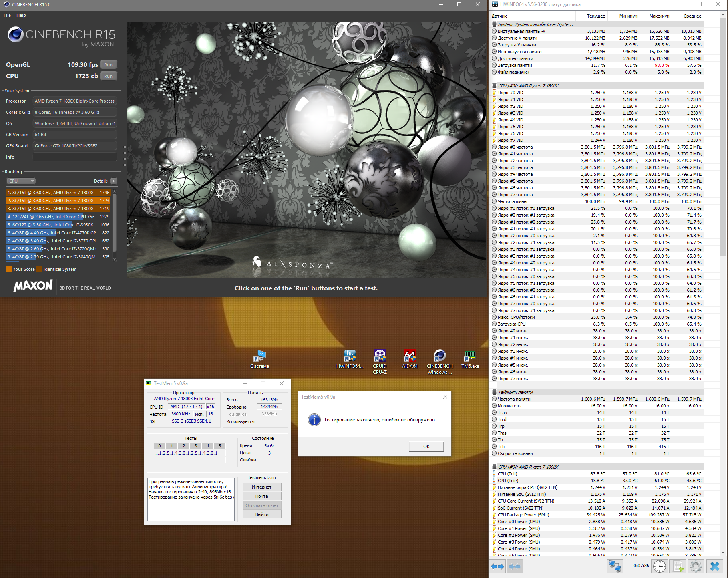
Task: Click the Текущее column header
Action: [x=591, y=16]
